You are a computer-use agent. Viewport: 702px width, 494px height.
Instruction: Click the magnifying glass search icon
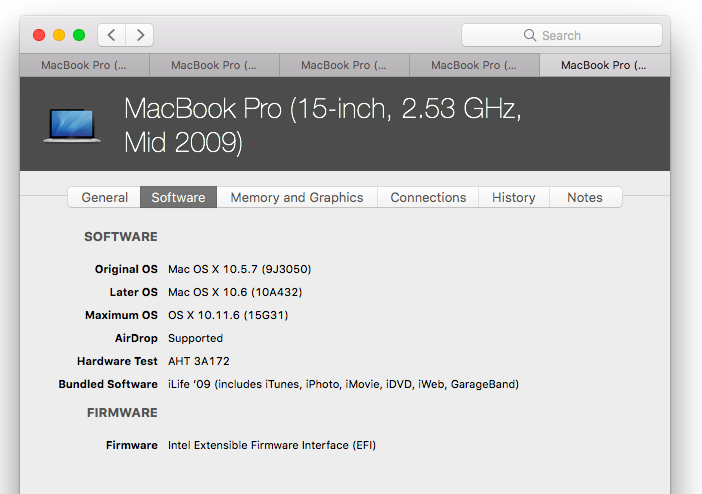(530, 35)
